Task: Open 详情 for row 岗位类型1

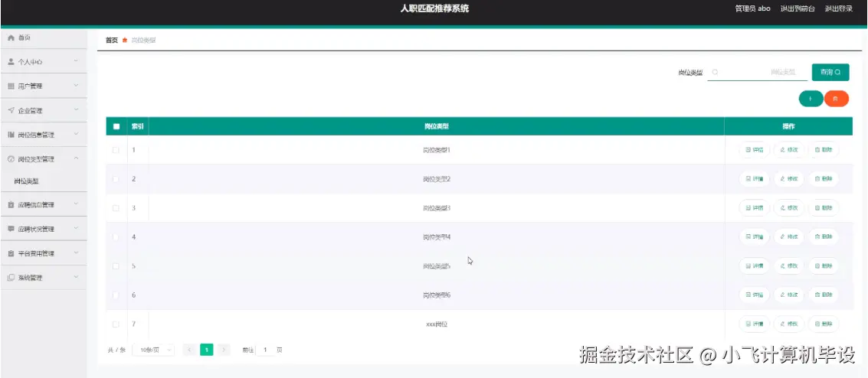Action: [754, 150]
